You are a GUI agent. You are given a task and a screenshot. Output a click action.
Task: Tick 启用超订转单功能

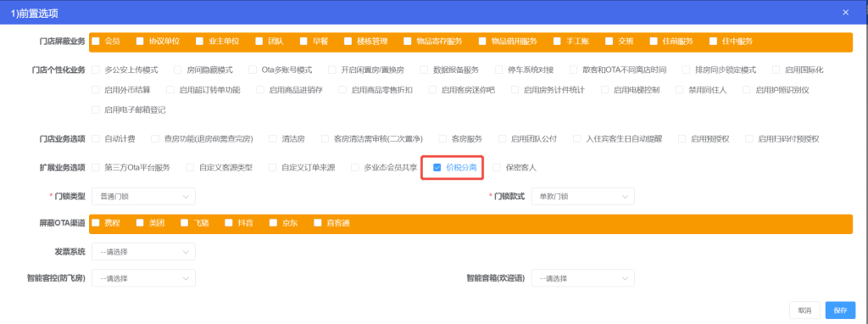coord(170,90)
